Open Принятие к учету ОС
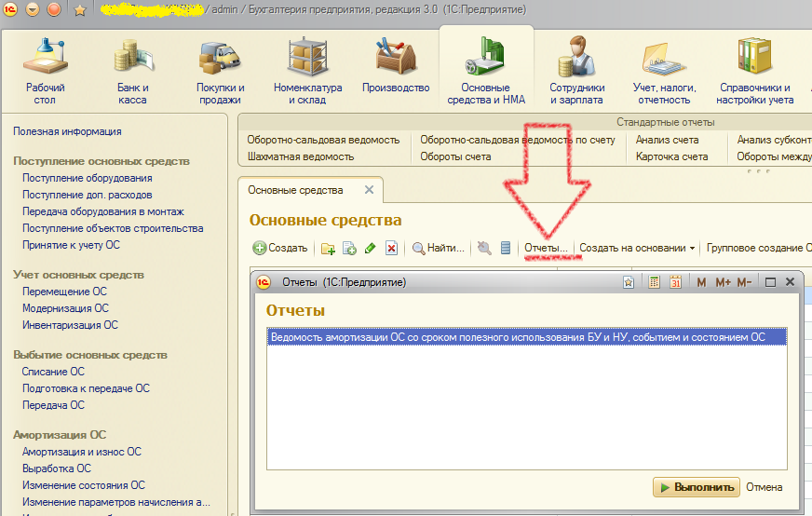 point(71,245)
